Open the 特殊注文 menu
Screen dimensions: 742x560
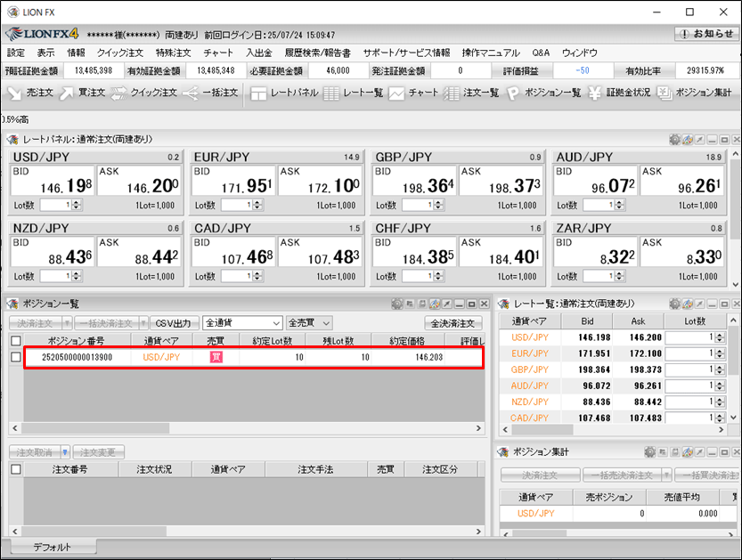pyautogui.click(x=172, y=53)
